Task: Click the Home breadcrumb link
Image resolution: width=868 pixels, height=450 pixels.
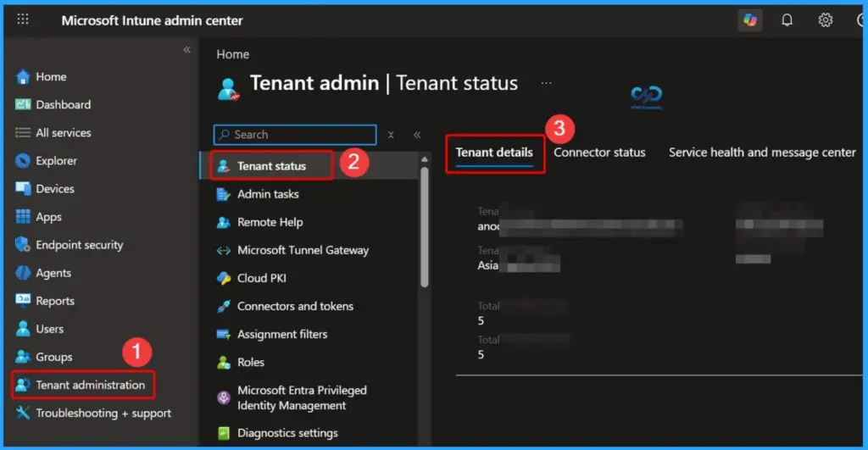Action: pos(232,55)
